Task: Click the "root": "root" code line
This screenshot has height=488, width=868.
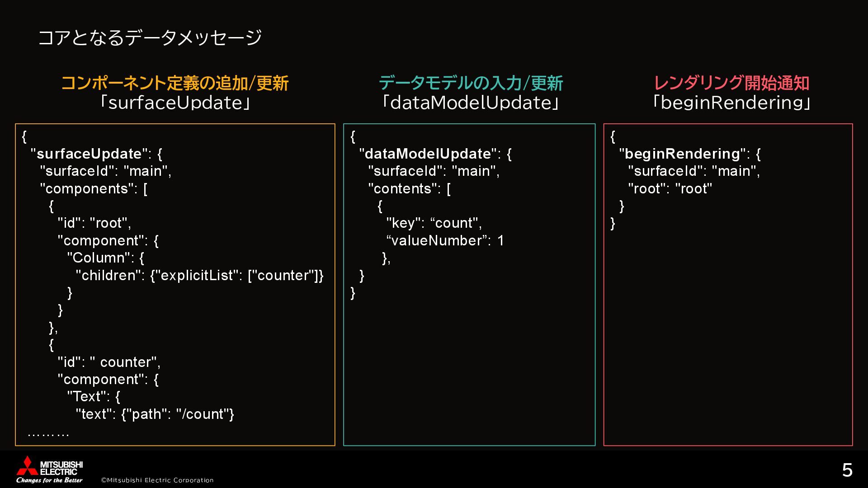Action: tap(670, 189)
